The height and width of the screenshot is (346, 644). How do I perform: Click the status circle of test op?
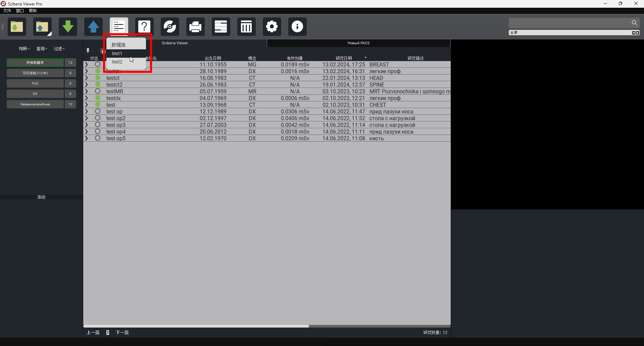tap(98, 111)
